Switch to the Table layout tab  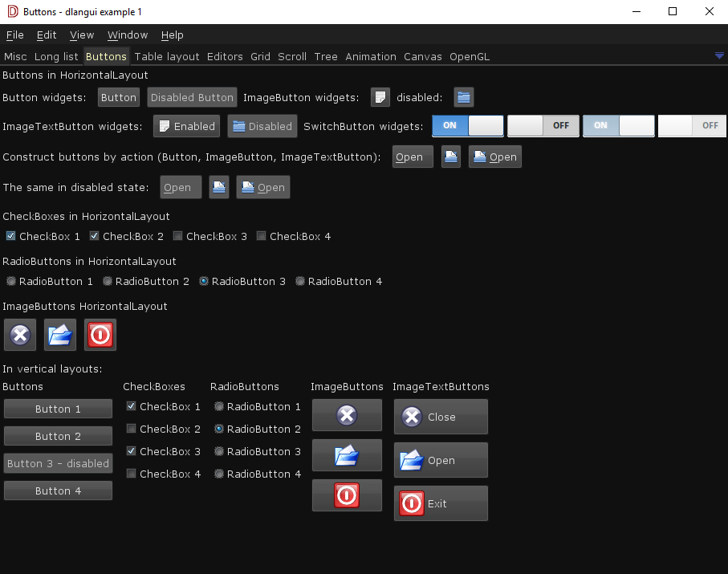tap(167, 57)
